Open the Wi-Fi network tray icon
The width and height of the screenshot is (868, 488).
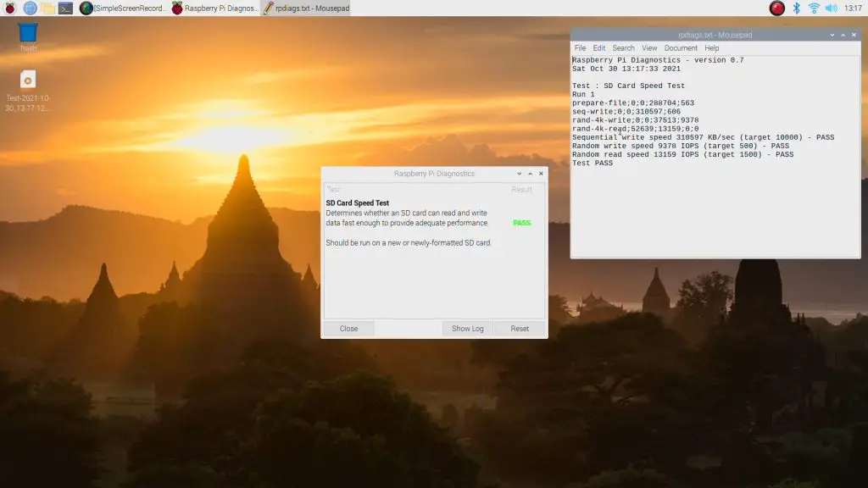[814, 8]
